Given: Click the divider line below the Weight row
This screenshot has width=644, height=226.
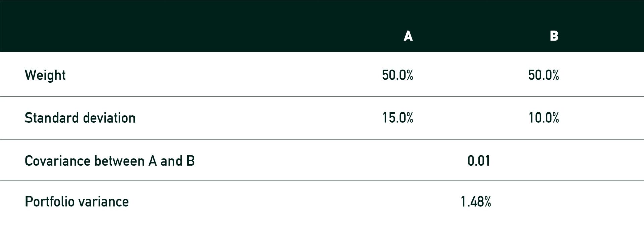Looking at the screenshot, I should [x=322, y=96].
